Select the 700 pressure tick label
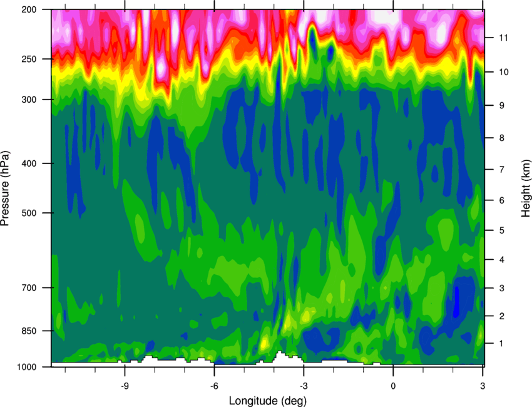The image size is (532, 407). pos(29,287)
